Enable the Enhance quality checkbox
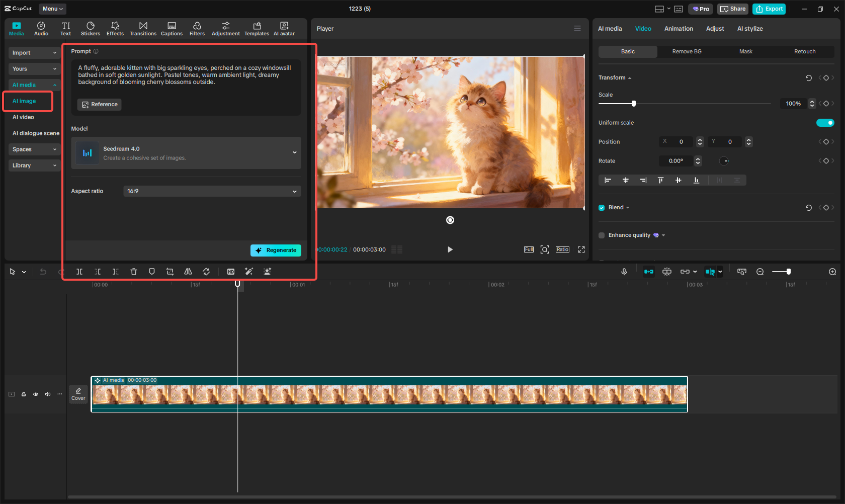Screen dimensions: 845x504 point(602,235)
